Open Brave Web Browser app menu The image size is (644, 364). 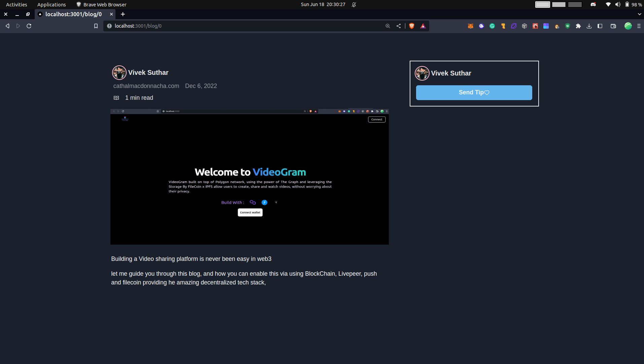[x=101, y=4]
